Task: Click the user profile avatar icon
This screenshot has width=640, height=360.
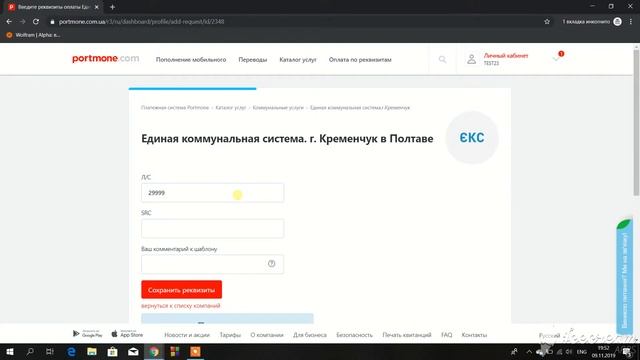Action: [471, 59]
